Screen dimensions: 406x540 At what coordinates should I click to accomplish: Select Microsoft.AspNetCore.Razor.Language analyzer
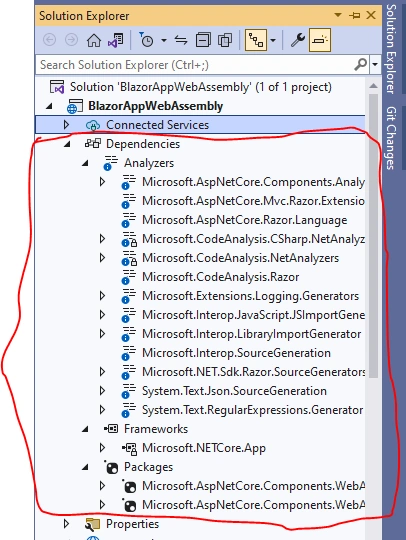pyautogui.click(x=244, y=220)
